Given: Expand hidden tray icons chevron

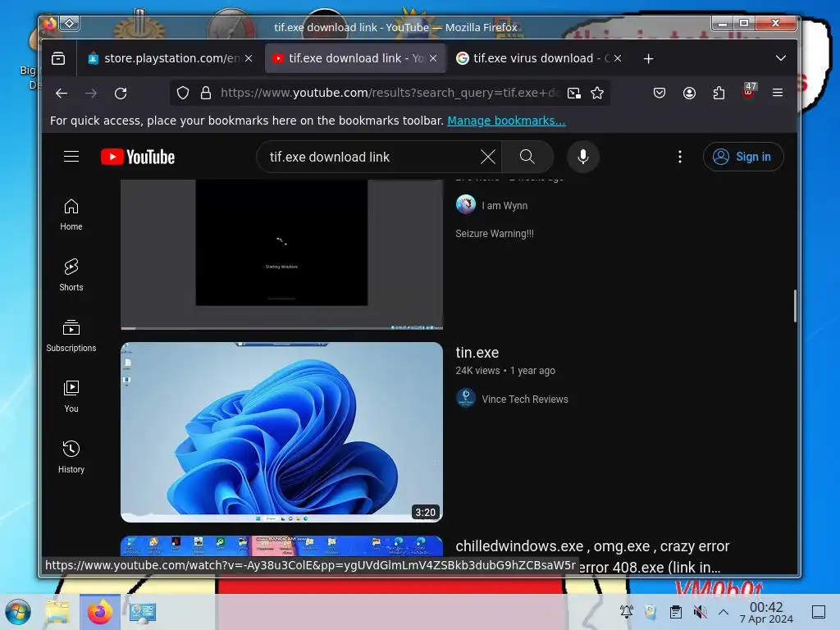Looking at the screenshot, I should (724, 612).
